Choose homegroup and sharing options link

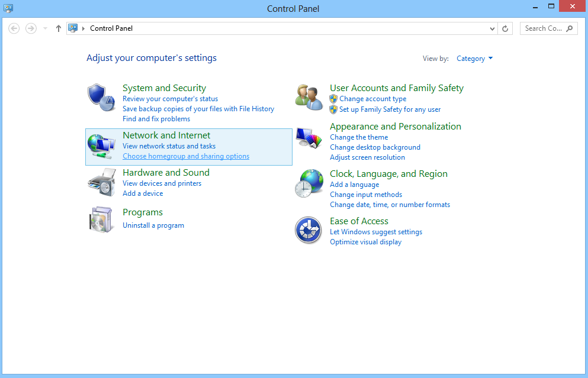pos(186,156)
